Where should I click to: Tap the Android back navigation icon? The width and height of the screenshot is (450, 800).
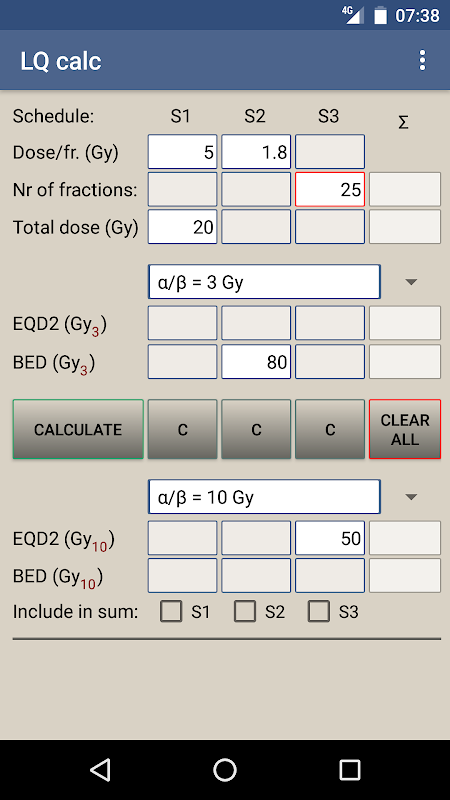click(100, 769)
